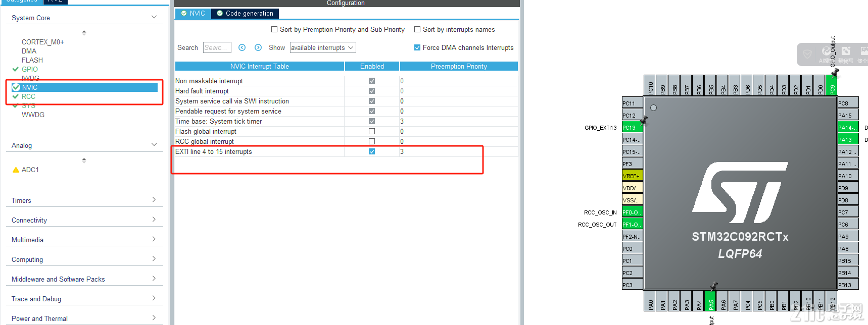This screenshot has width=868, height=325.
Task: Switch to the NVIC tab
Action: tap(193, 14)
